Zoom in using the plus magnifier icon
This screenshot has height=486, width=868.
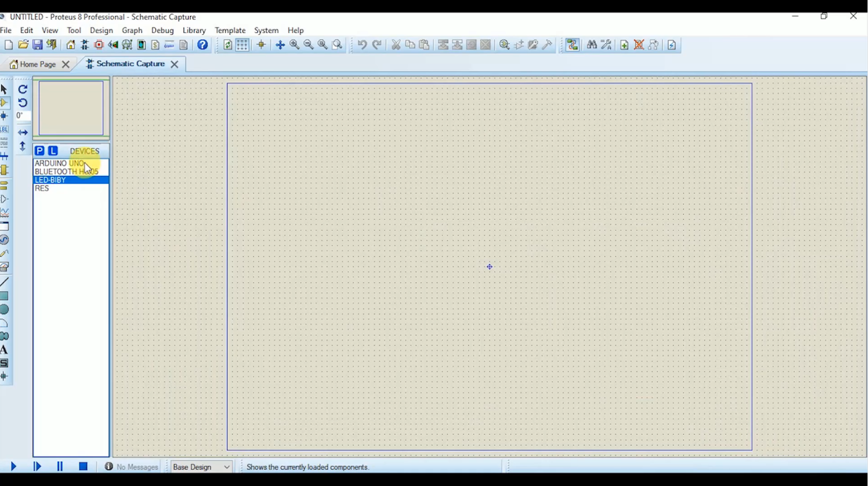click(x=295, y=45)
